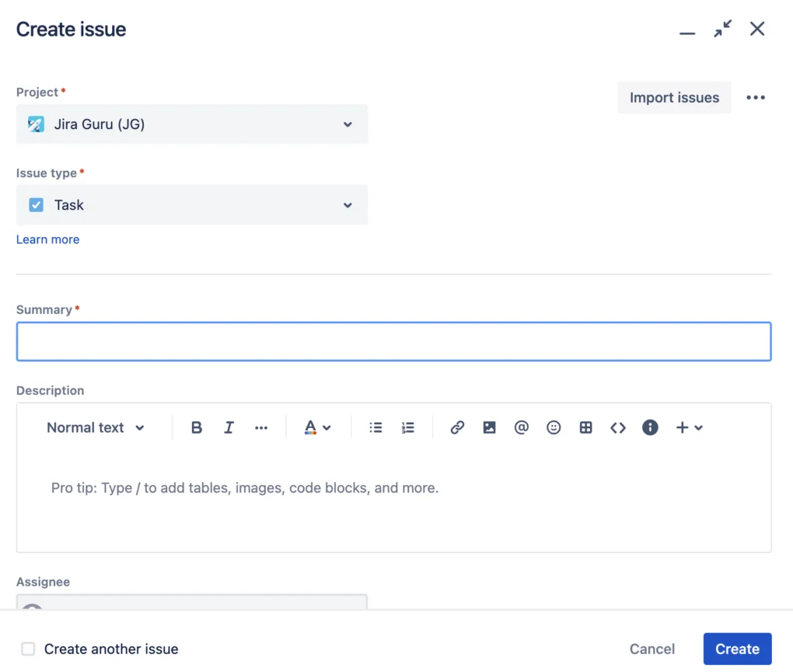
Task: Click the Import issues button
Action: pos(674,98)
